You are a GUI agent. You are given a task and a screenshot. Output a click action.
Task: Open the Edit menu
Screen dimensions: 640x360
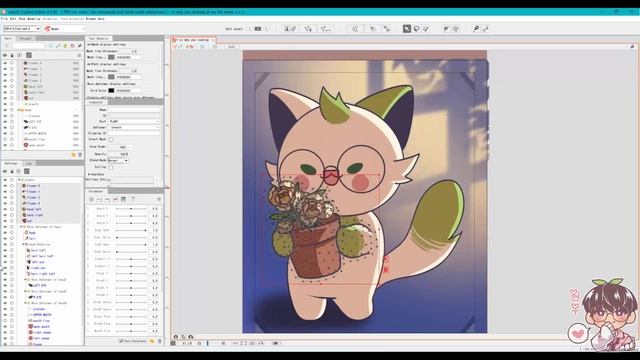click(x=13, y=19)
